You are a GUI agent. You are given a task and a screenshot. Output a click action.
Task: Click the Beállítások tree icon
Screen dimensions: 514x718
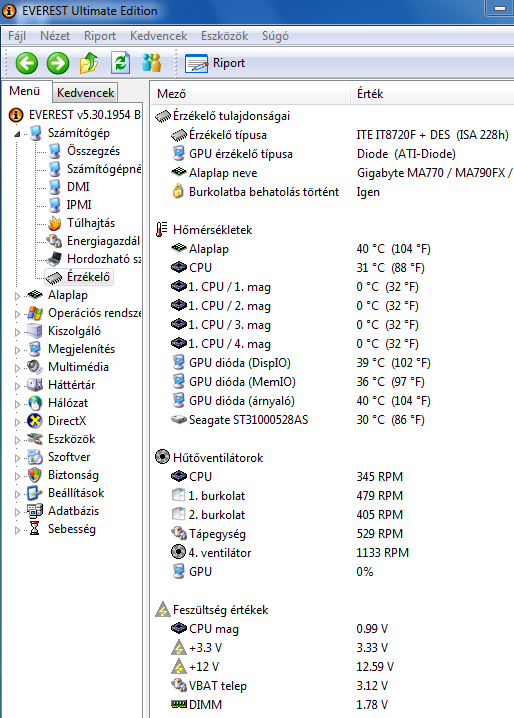[x=35, y=493]
